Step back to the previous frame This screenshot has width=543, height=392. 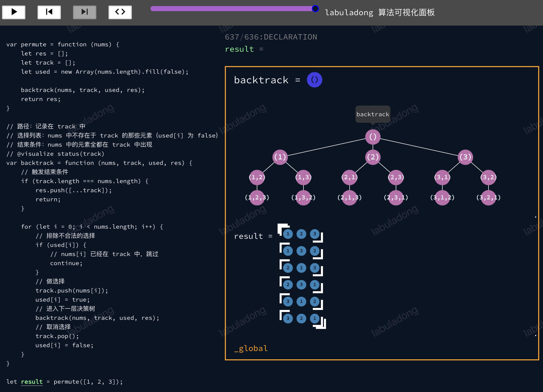pyautogui.click(x=49, y=12)
